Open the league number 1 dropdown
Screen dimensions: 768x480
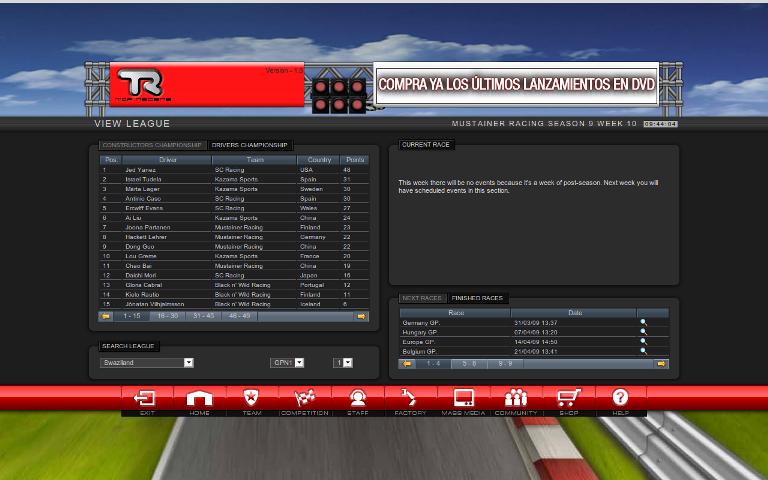pos(343,363)
